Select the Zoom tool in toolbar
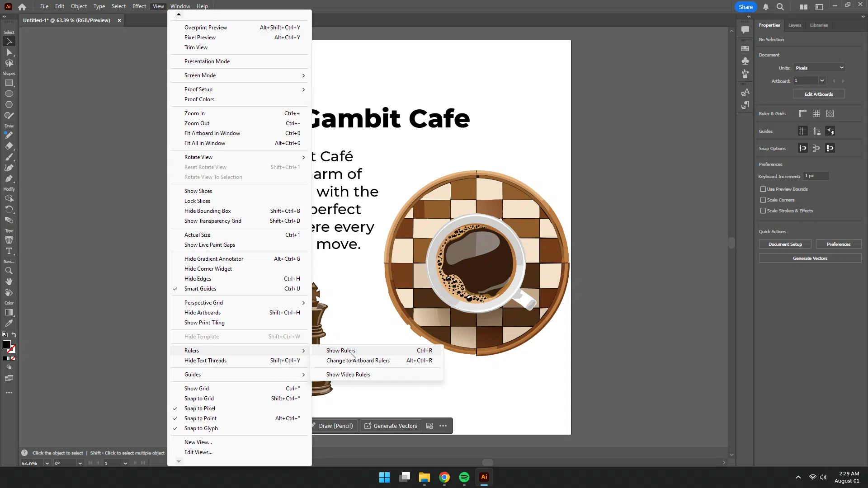Screen dimensions: 868x488 tap(9, 271)
